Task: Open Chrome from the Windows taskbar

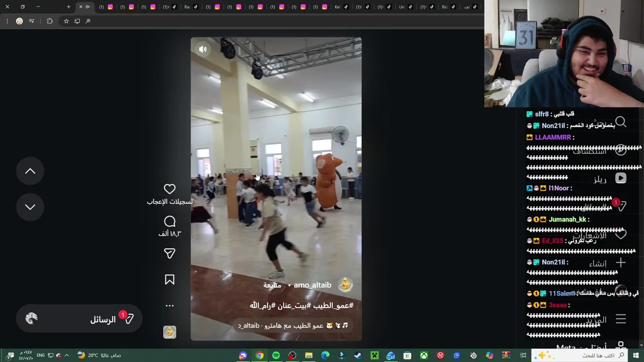Action: point(260,355)
